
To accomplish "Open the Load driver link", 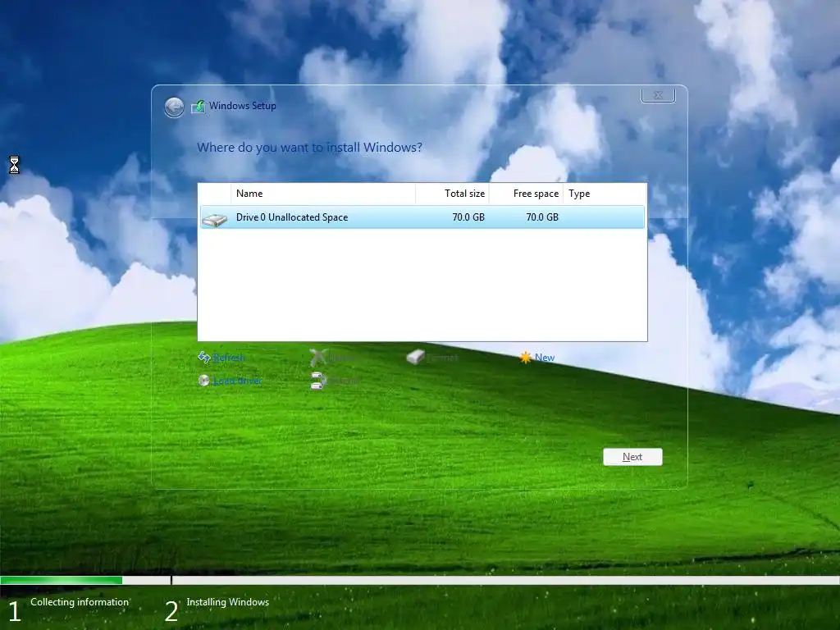I will pyautogui.click(x=237, y=381).
